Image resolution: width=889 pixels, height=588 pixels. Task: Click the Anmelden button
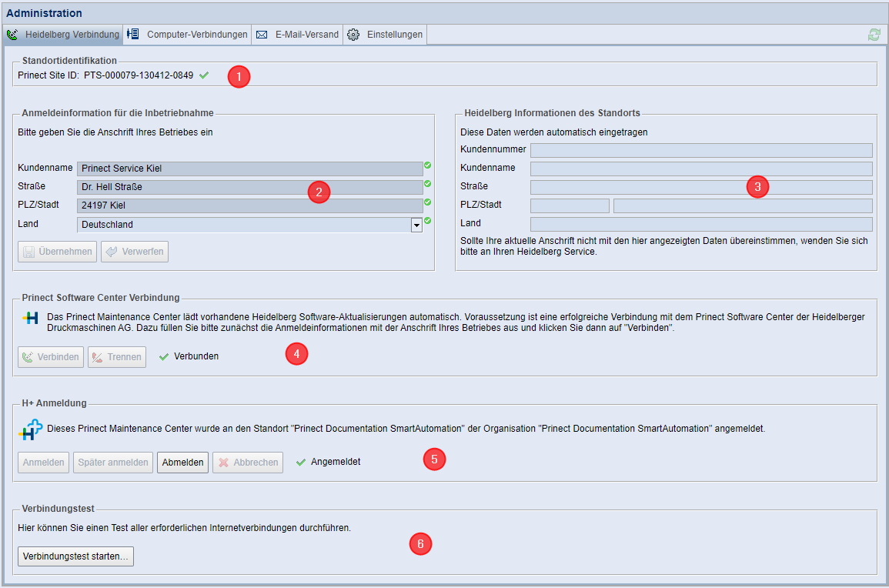(x=44, y=463)
